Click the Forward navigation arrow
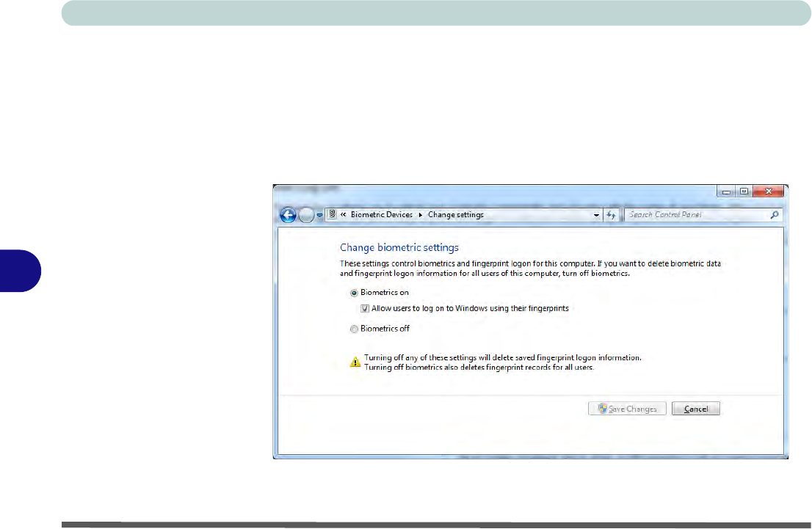This screenshot has height=529, width=812. point(307,215)
